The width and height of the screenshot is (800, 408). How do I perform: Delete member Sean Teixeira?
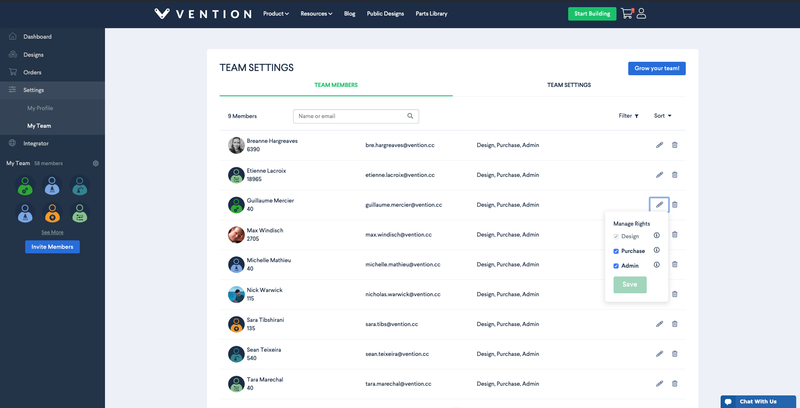point(674,354)
